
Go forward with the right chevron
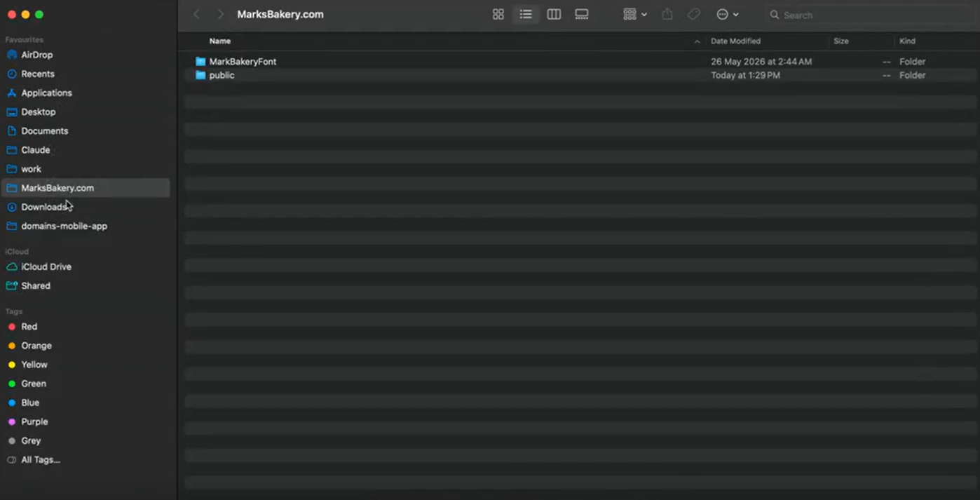coord(220,15)
